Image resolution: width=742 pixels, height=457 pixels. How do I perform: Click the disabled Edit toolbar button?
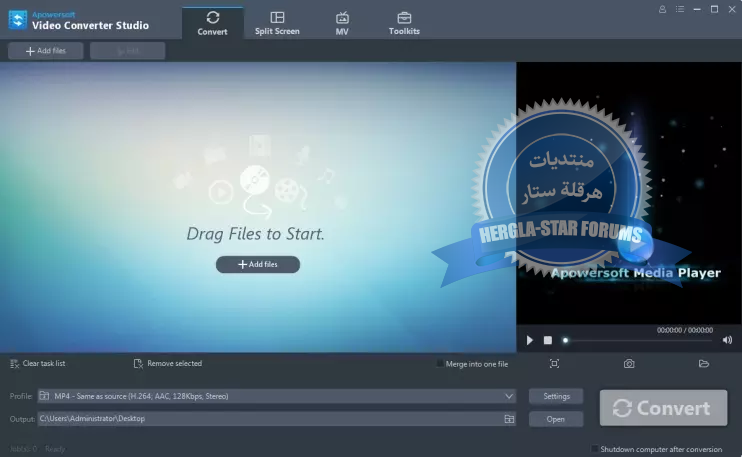[128, 51]
